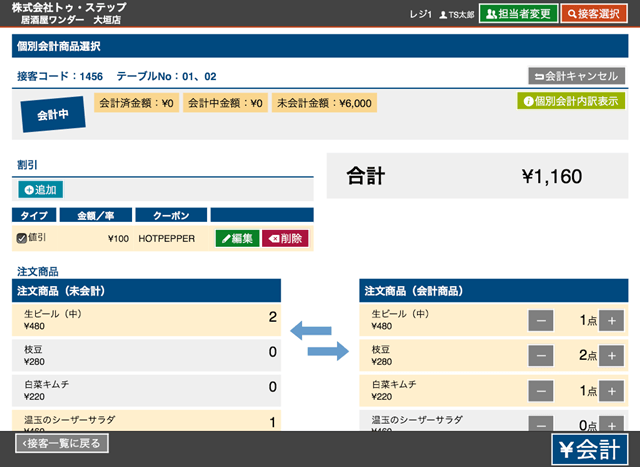Decrease 白菜キムチ quantity with minus button
This screenshot has height=467, width=640.
click(x=540, y=391)
